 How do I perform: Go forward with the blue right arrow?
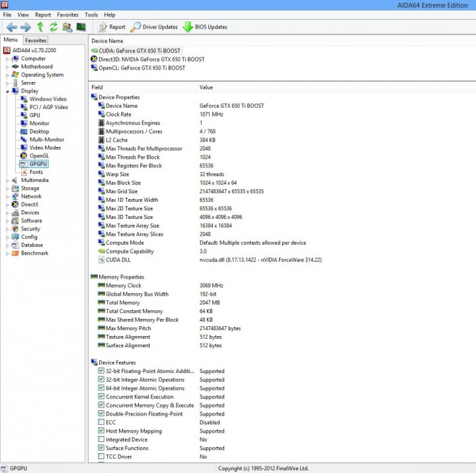coord(26,27)
